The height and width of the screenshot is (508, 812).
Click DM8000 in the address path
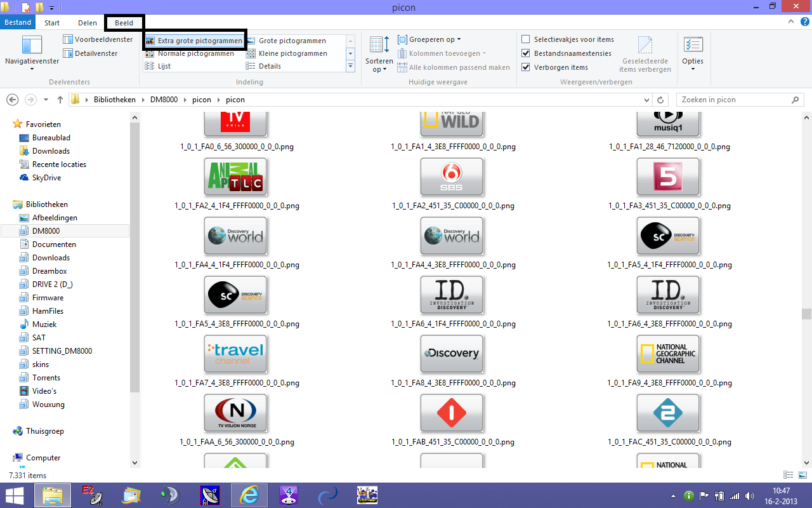pyautogui.click(x=164, y=100)
